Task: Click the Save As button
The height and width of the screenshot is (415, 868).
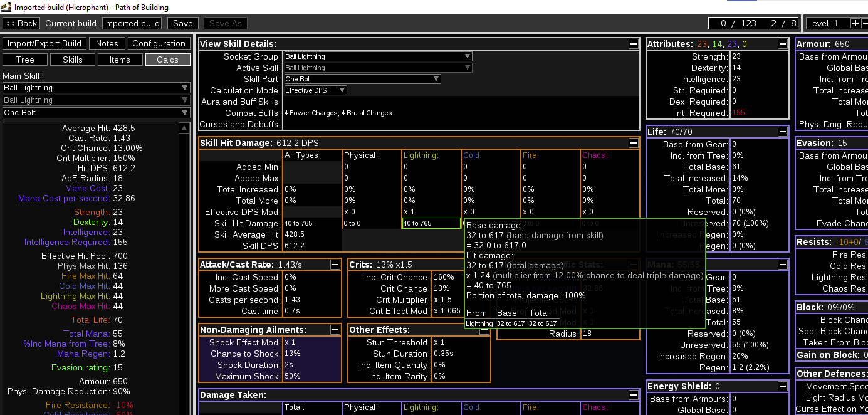Action: point(225,23)
